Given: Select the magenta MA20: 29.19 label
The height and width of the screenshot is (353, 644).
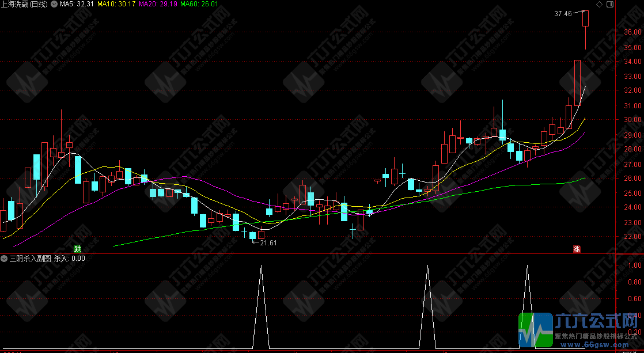Looking at the screenshot, I should pyautogui.click(x=157, y=4).
